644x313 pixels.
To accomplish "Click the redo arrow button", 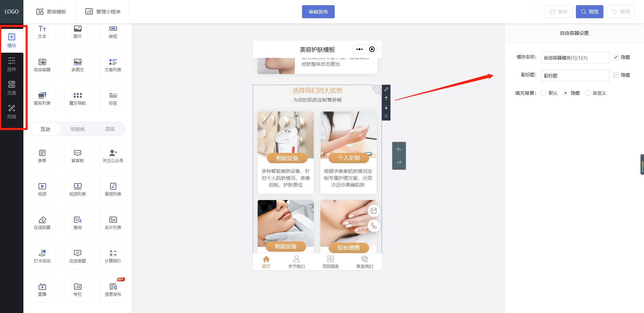I will tap(399, 163).
